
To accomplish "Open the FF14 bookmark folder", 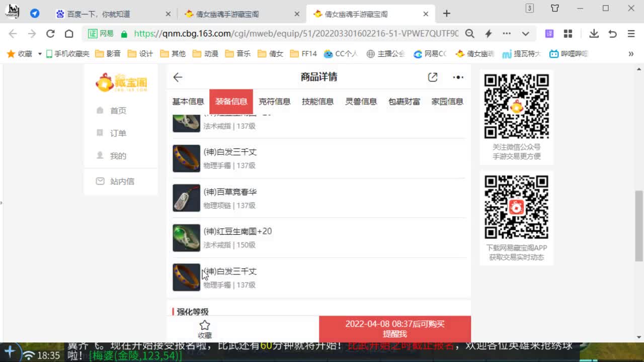I will coord(303,54).
